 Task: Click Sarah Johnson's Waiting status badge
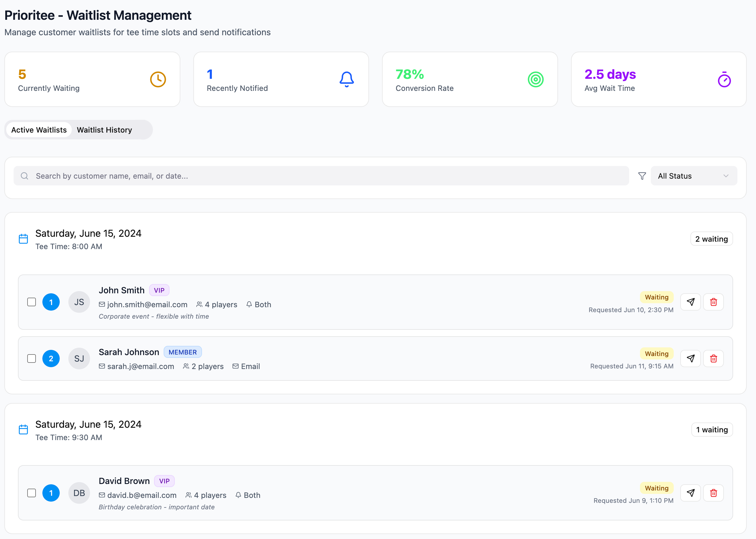(x=657, y=354)
